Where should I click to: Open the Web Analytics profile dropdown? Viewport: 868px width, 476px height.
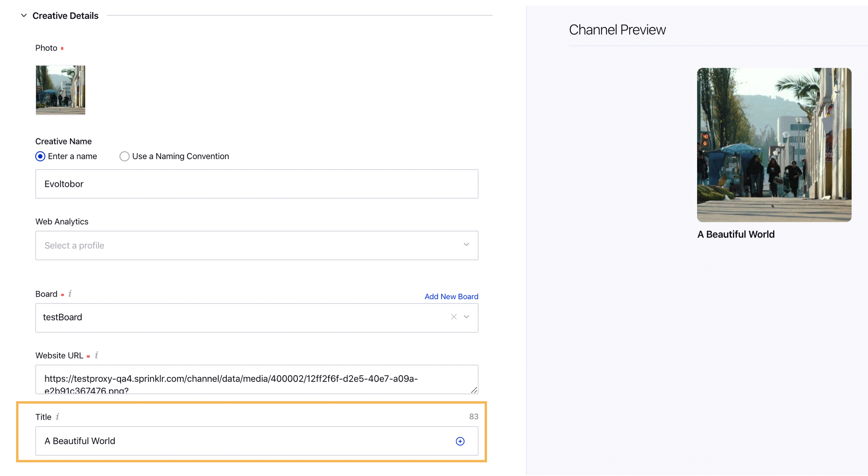[466, 244]
